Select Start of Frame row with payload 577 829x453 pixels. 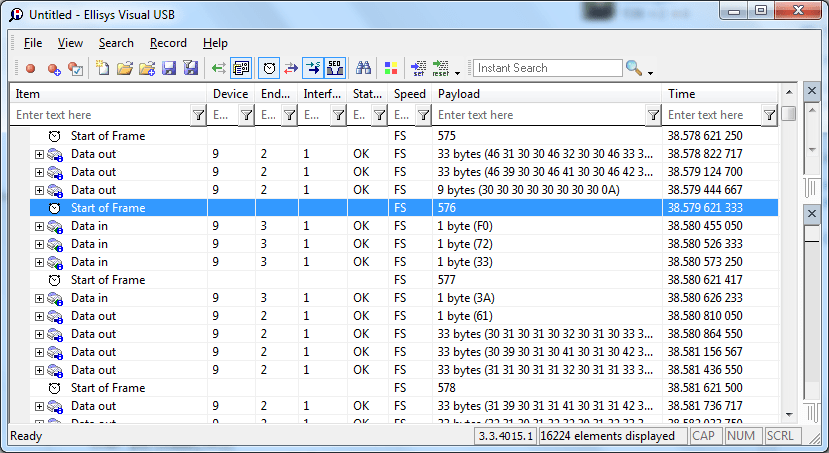pos(404,280)
